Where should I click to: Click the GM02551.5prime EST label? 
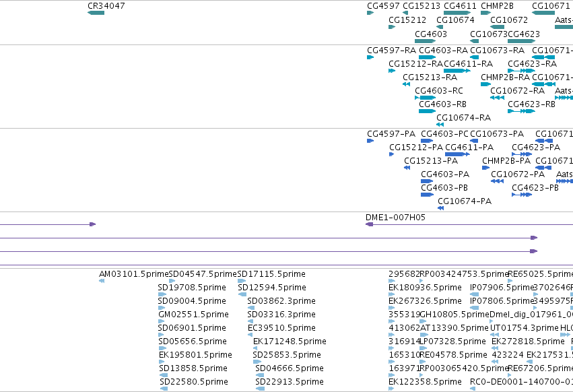pos(194,315)
